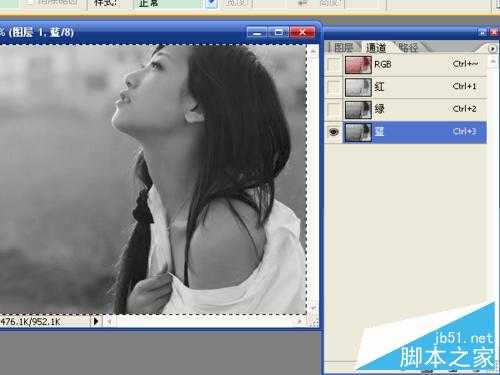Click channels panel scrollbar up arrow

tap(492, 61)
